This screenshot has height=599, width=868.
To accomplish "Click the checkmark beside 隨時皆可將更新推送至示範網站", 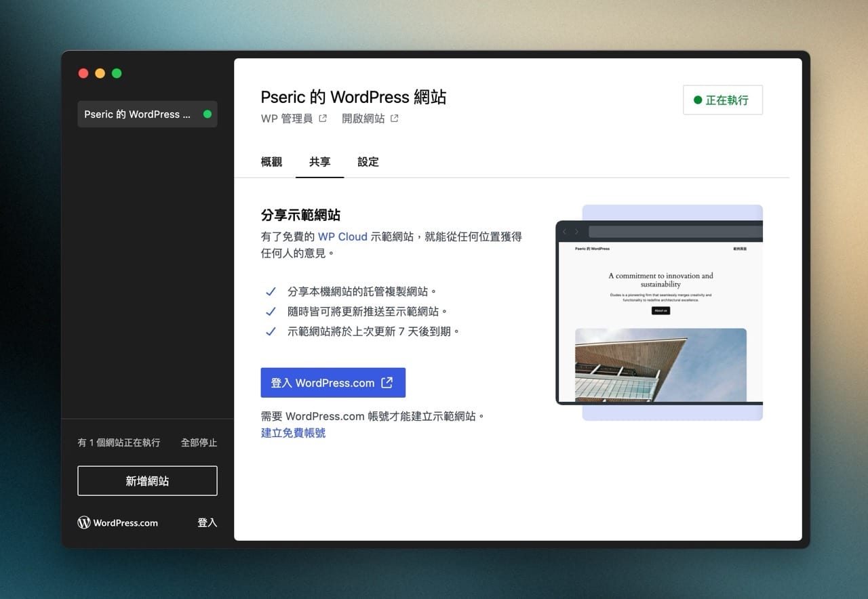I will [271, 312].
